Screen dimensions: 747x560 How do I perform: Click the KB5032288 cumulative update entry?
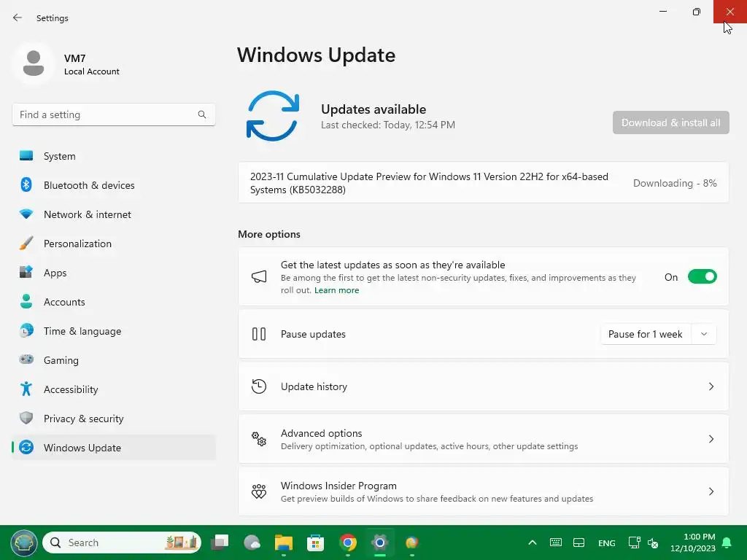483,183
